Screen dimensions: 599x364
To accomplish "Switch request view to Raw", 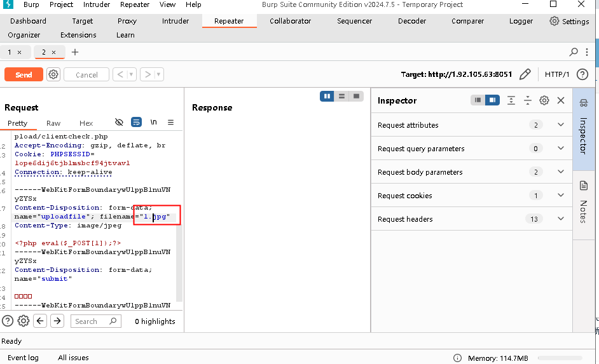I will tap(53, 123).
